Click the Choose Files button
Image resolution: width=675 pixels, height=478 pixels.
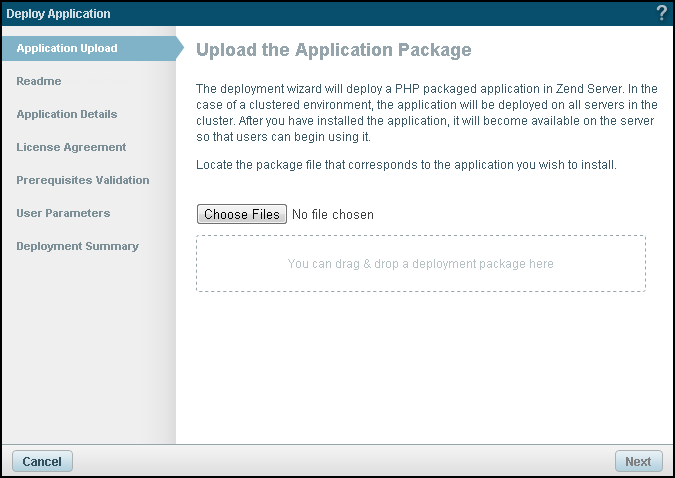coord(242,214)
